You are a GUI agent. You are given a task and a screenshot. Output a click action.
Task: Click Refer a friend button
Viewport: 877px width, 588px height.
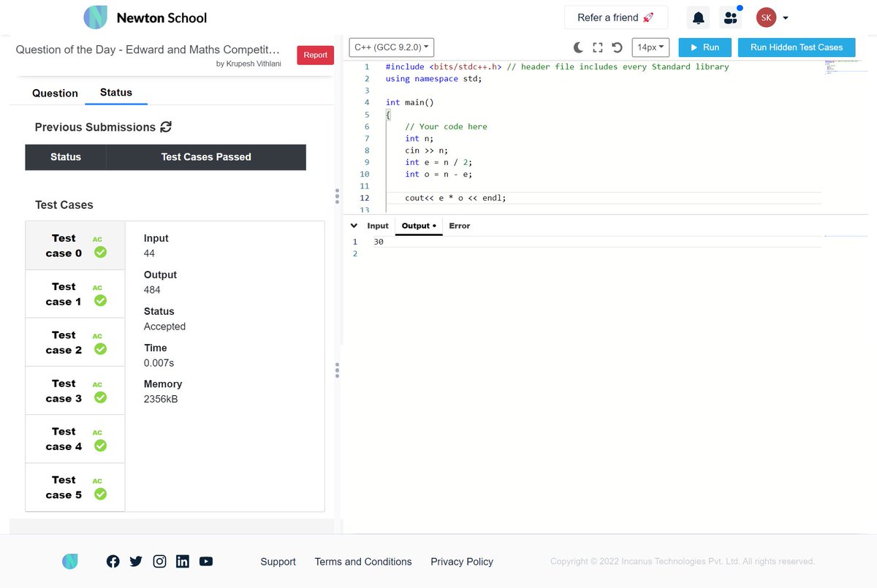(x=616, y=18)
